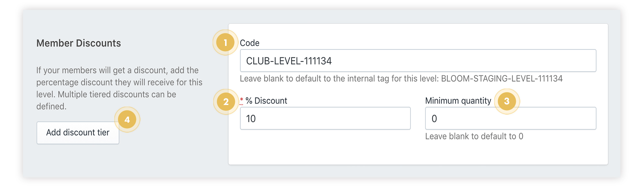Click the BLOOM-STAGING-LEVEL-111134 tag text
The width and height of the screenshot is (644, 187).
pos(502,79)
